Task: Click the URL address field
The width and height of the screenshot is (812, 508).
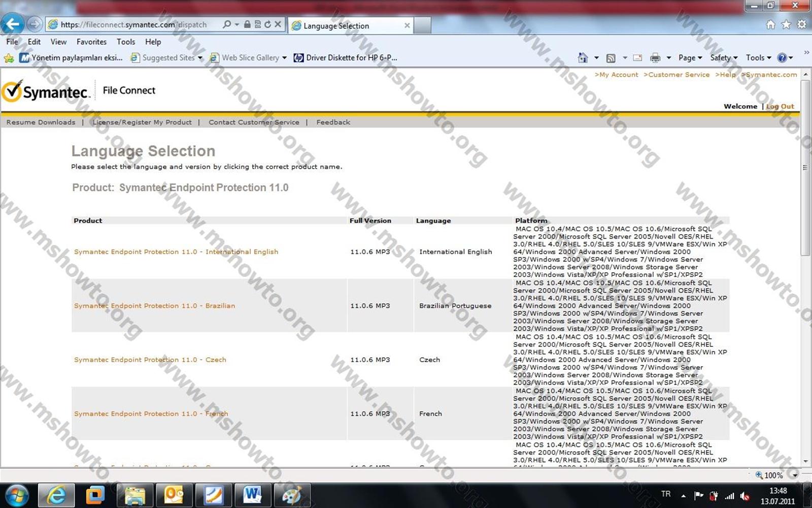Action: pos(133,24)
